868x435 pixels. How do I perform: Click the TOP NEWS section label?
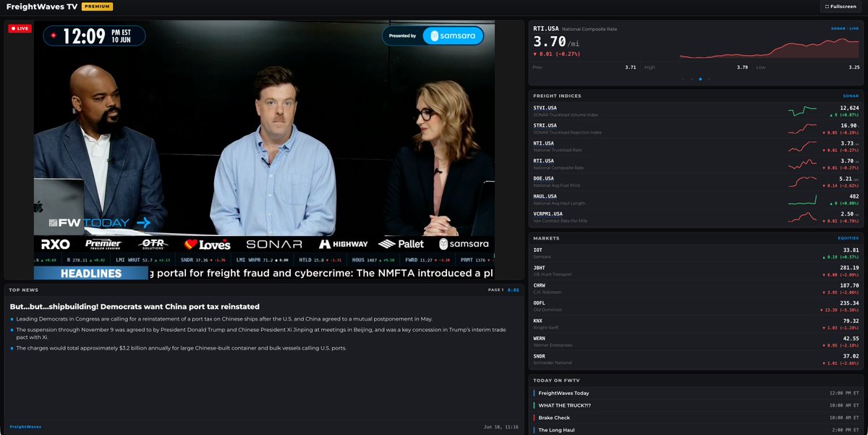[x=23, y=290]
